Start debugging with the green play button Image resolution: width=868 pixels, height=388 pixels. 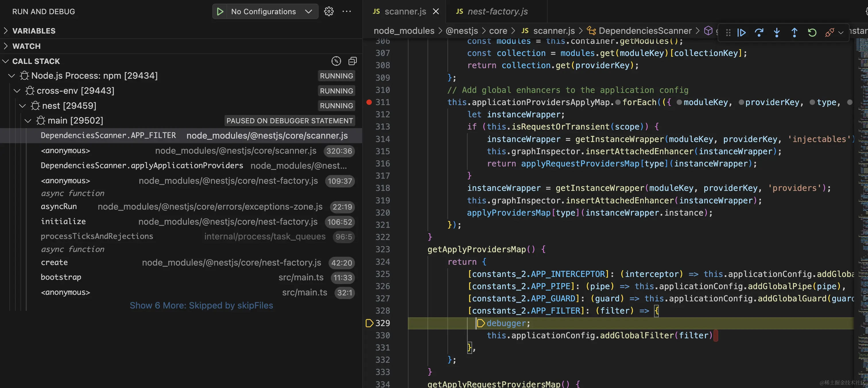220,11
